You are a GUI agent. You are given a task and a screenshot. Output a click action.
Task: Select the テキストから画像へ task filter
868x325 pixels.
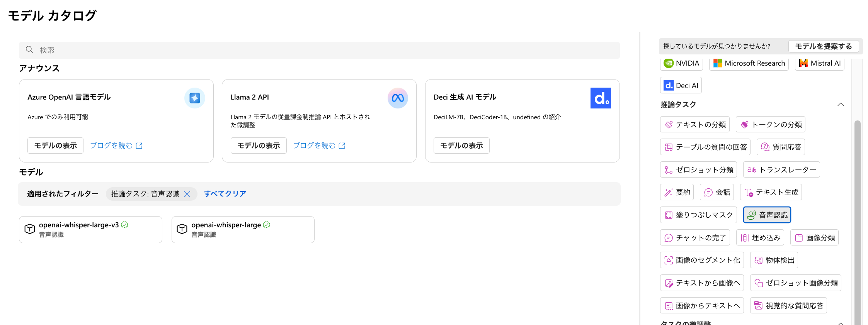(x=702, y=283)
